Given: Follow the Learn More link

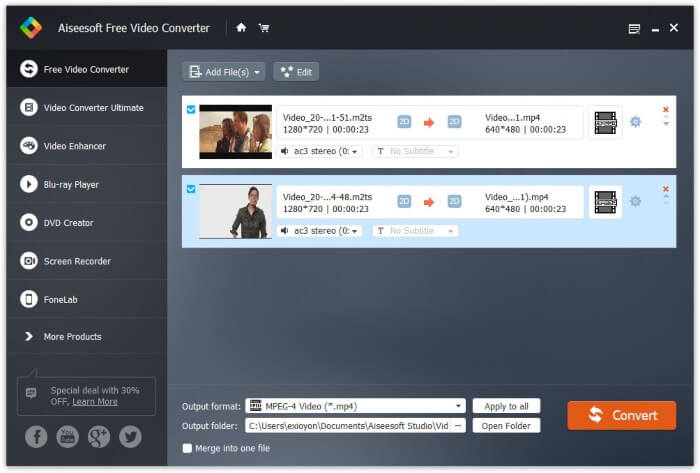Looking at the screenshot, I should [95, 402].
